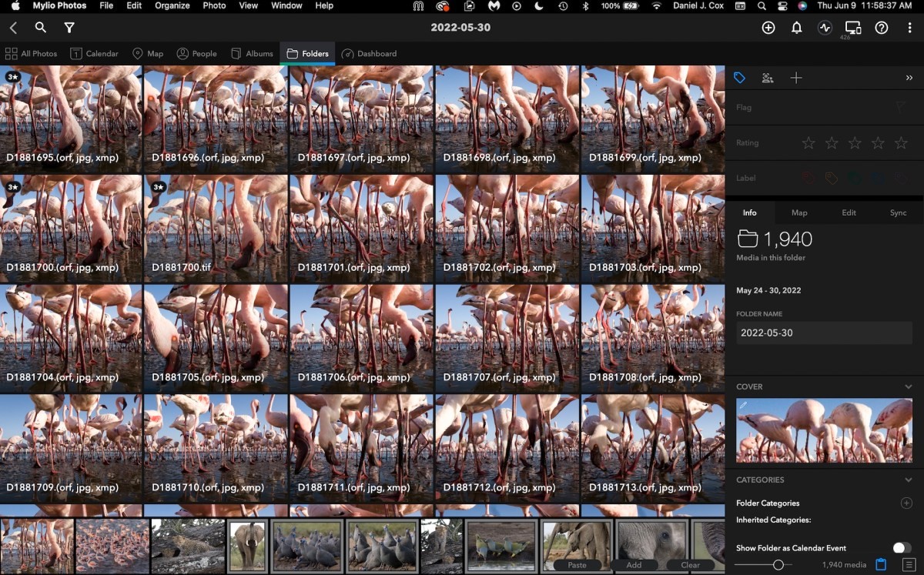Click the Clear button
The image size is (924, 575).
pyautogui.click(x=691, y=565)
